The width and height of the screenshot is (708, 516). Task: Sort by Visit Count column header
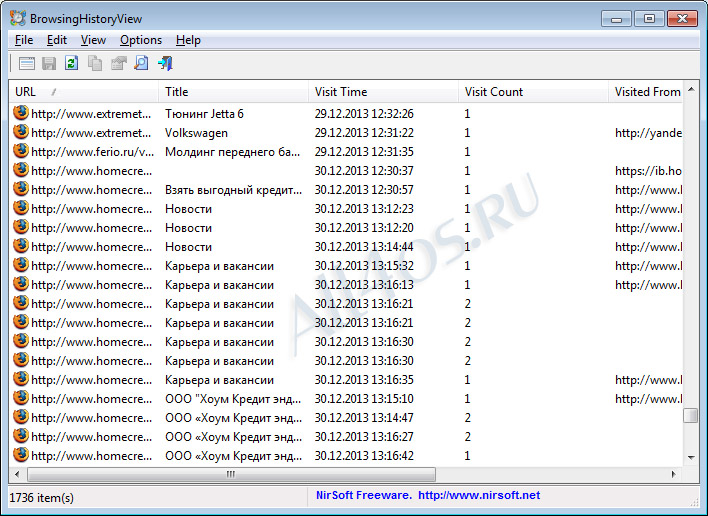(533, 92)
